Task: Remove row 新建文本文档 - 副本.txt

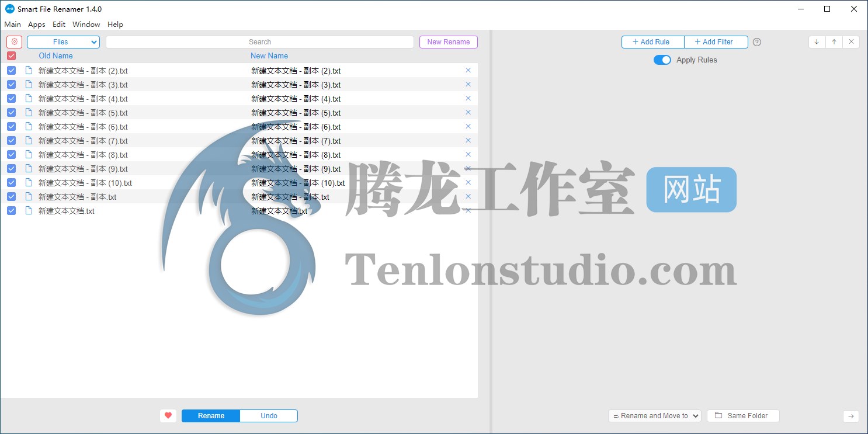Action: click(x=468, y=196)
